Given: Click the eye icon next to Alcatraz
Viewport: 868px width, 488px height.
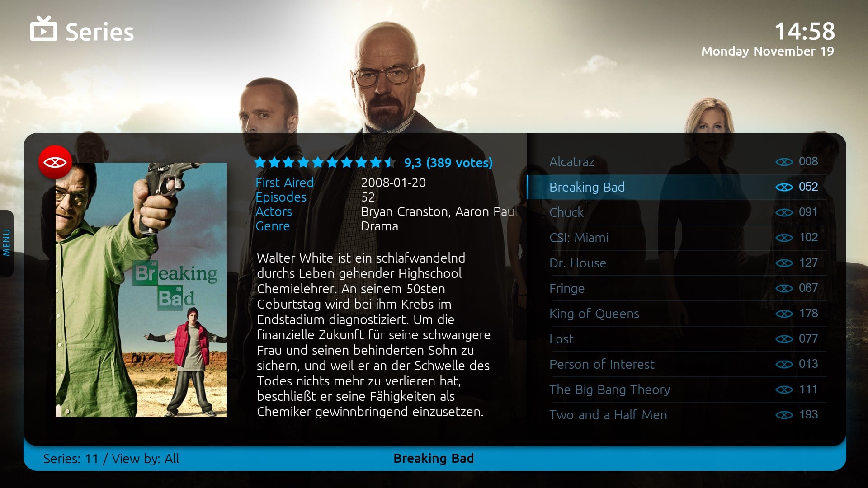Looking at the screenshot, I should tap(783, 161).
